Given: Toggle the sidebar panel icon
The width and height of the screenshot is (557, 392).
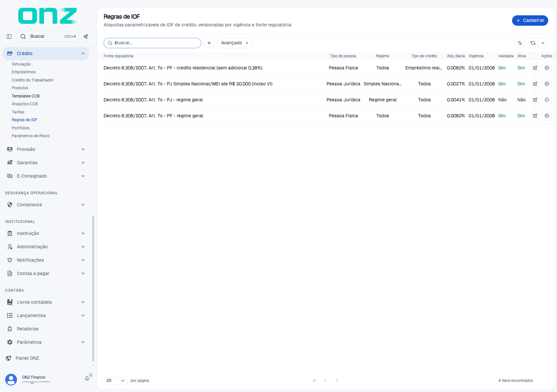Looking at the screenshot, I should [9, 36].
